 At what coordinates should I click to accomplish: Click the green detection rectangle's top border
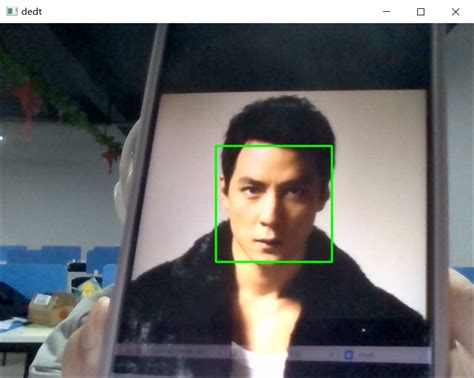pyautogui.click(x=274, y=146)
